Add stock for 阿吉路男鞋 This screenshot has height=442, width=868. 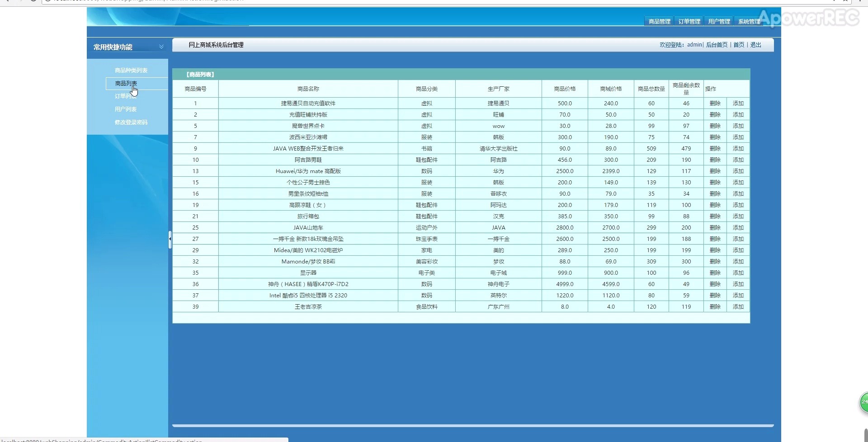coord(738,160)
